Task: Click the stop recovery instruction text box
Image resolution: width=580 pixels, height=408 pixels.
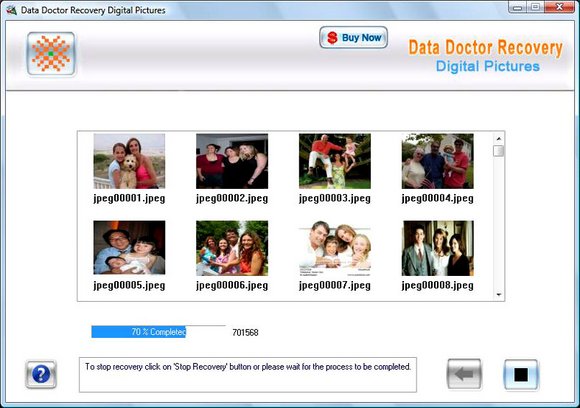Action: [248, 375]
